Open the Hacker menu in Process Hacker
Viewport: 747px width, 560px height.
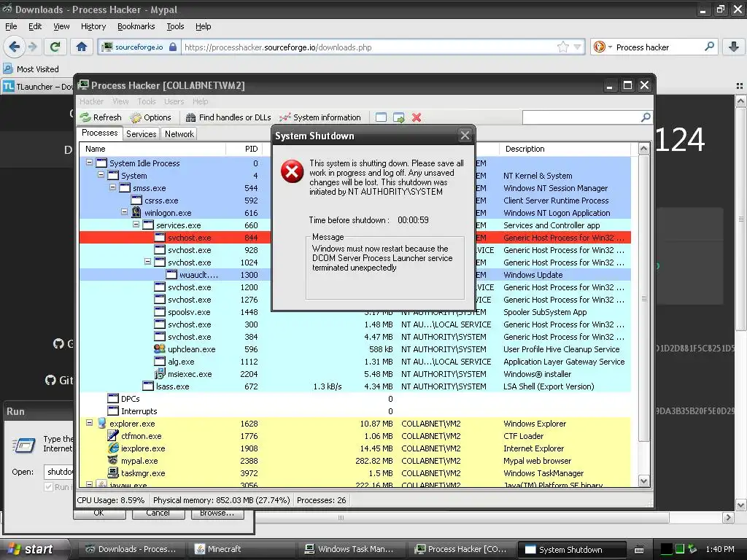91,101
